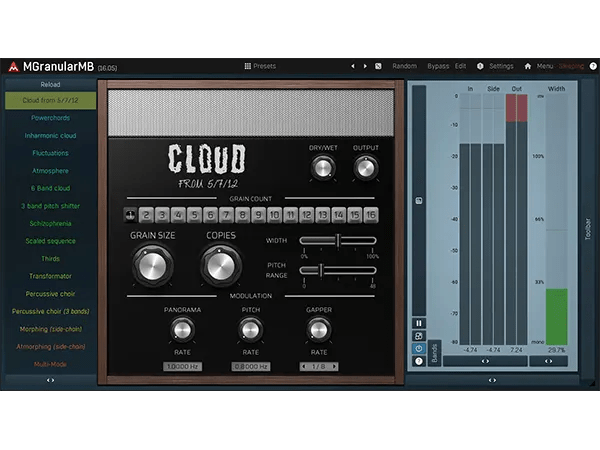This screenshot has width=600, height=450.
Task: Click the Pitch modulation rate knob
Action: 250,330
